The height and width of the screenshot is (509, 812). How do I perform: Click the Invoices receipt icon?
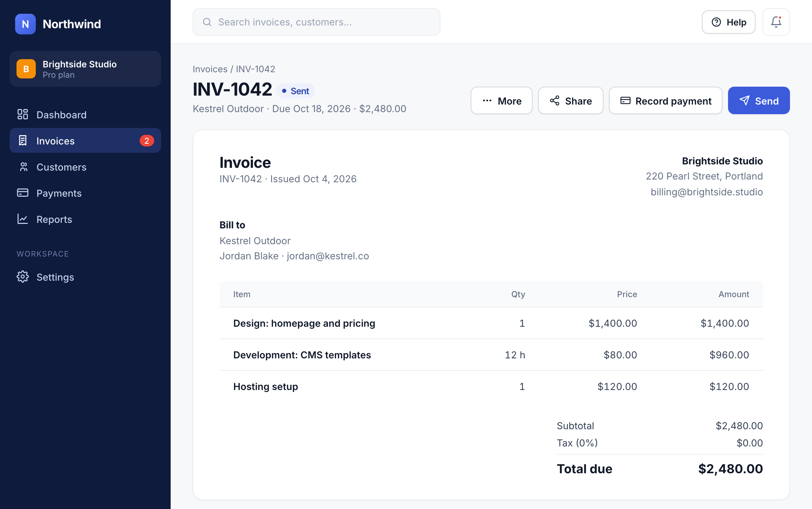(23, 141)
